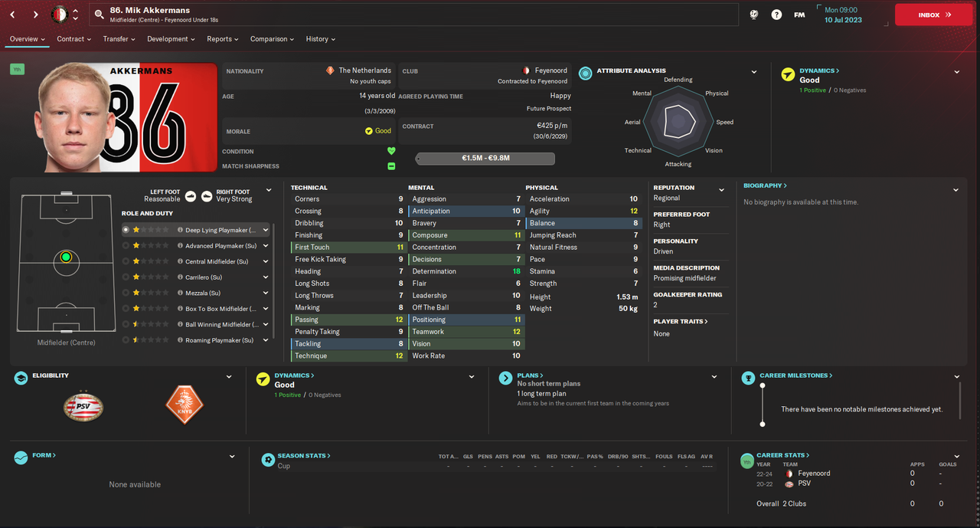Open the Career Stats panel dropdown

tap(957, 456)
